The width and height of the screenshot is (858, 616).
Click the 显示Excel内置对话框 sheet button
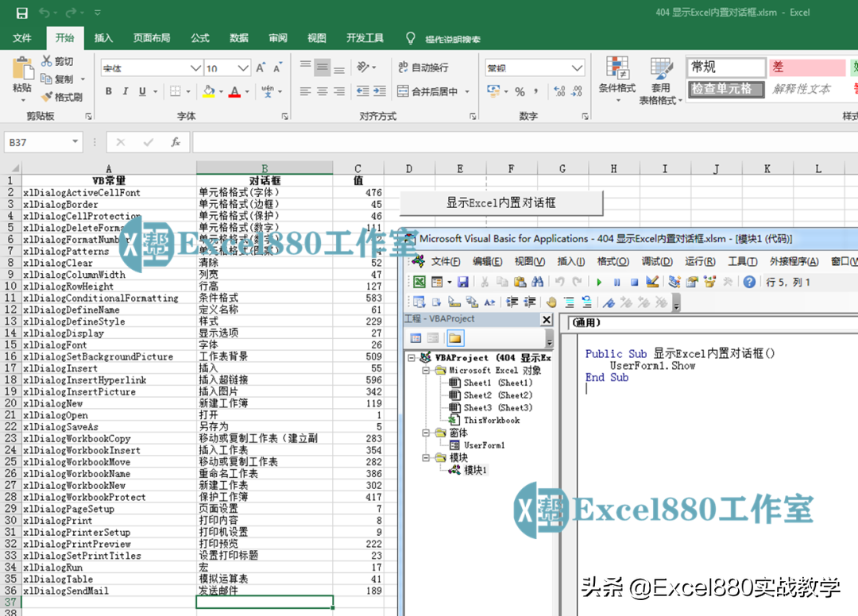(x=501, y=202)
